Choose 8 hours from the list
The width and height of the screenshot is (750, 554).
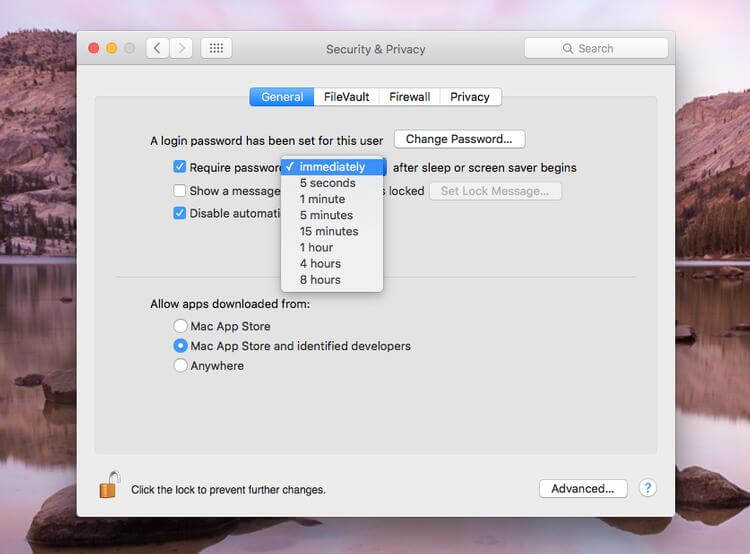(332, 280)
